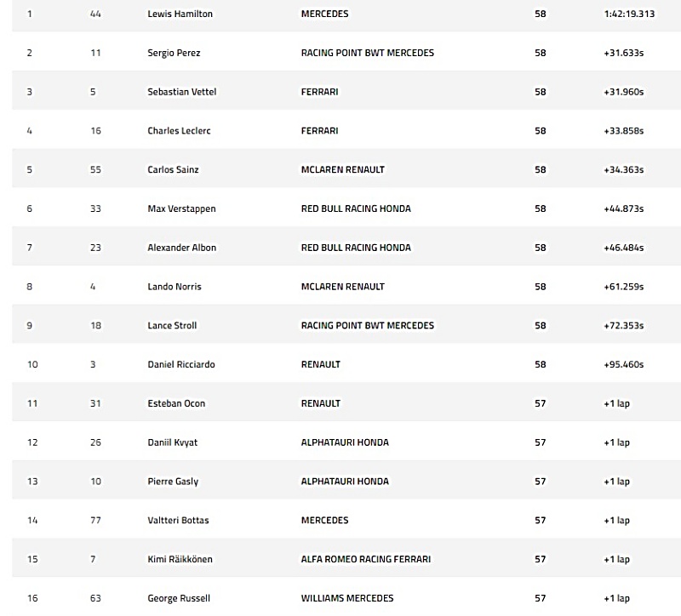Viewport: 681px width, 616px height.
Task: Click the winning time 1:42:19.313
Action: click(x=629, y=14)
